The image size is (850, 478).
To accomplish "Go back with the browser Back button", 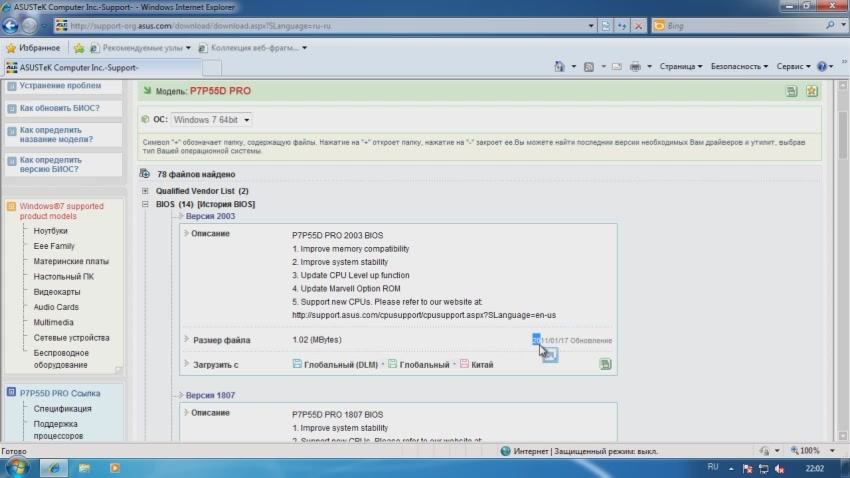I will coord(10,25).
